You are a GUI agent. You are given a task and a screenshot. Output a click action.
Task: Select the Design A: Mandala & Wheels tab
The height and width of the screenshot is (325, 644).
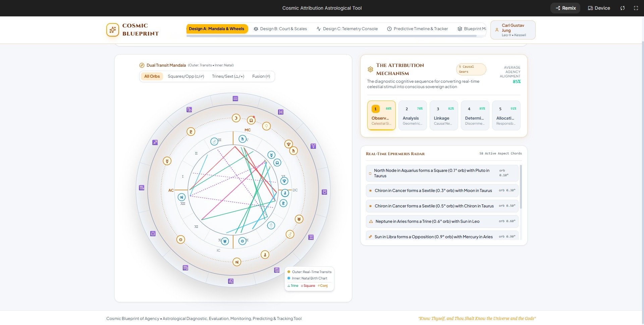pyautogui.click(x=217, y=29)
